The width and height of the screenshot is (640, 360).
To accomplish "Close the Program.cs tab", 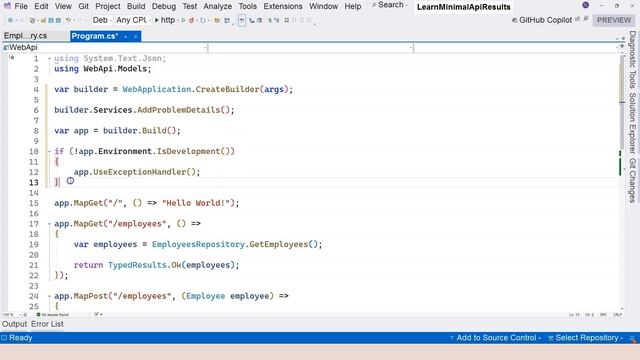I will 136,36.
